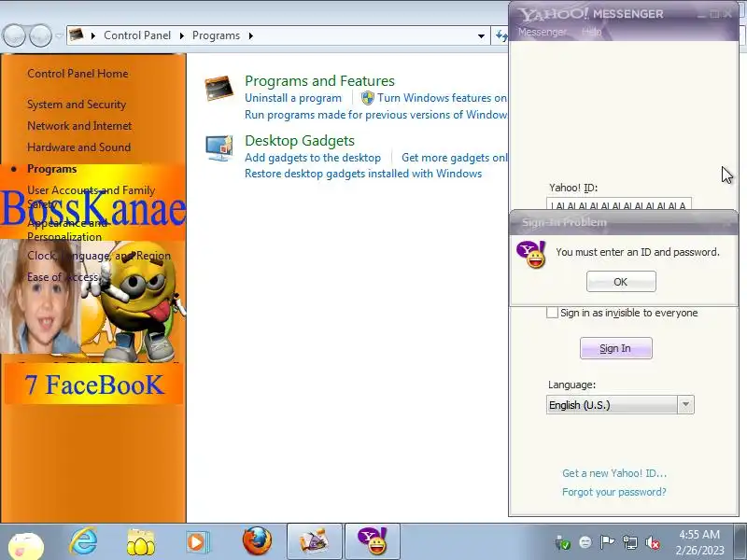Open the Action Center flag icon
This screenshot has height=560, width=747.
[607, 542]
